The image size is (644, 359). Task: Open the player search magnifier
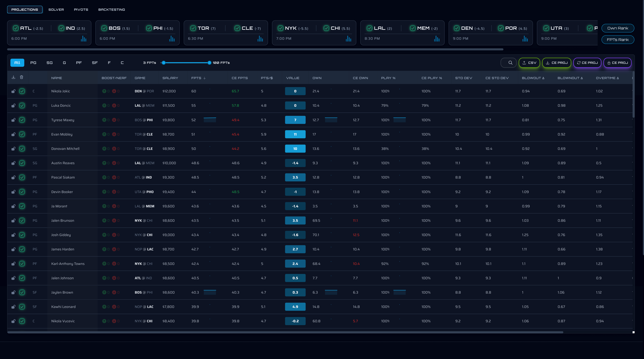point(510,63)
